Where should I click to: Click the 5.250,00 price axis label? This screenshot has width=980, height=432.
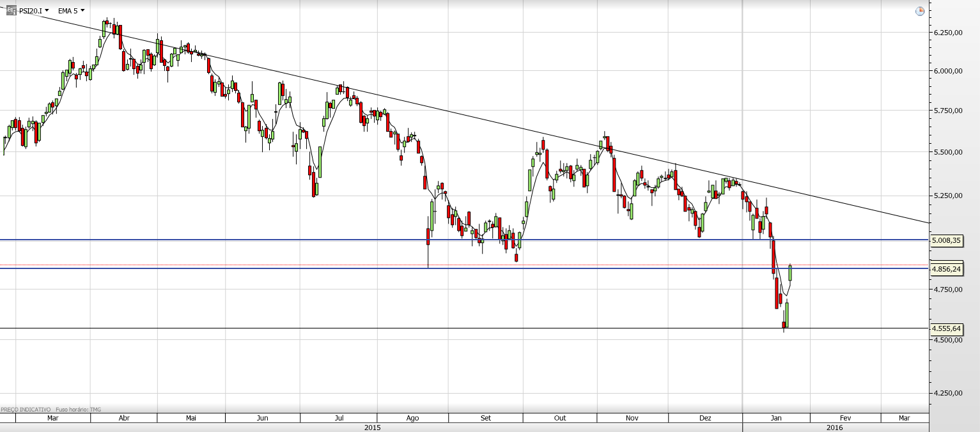point(948,196)
